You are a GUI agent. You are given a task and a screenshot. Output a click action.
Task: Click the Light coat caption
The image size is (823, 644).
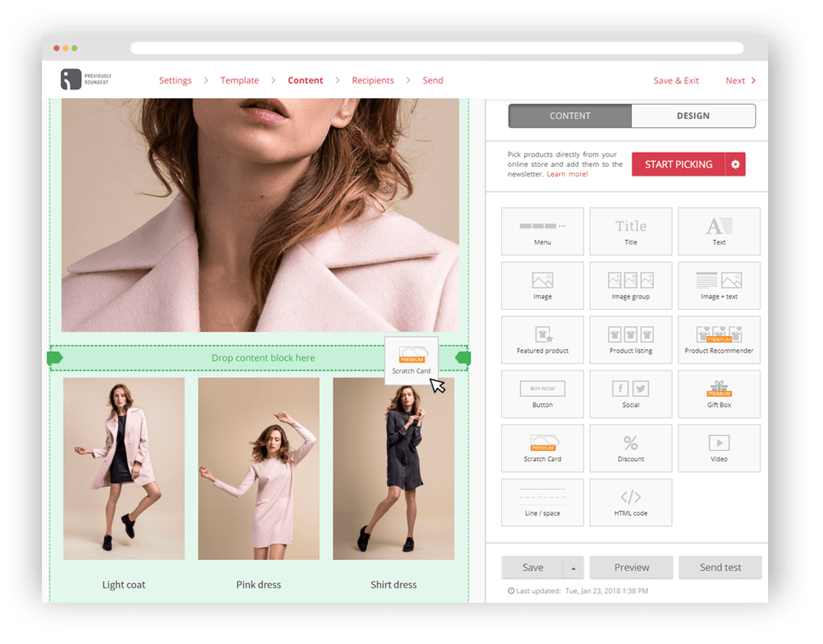(x=124, y=585)
